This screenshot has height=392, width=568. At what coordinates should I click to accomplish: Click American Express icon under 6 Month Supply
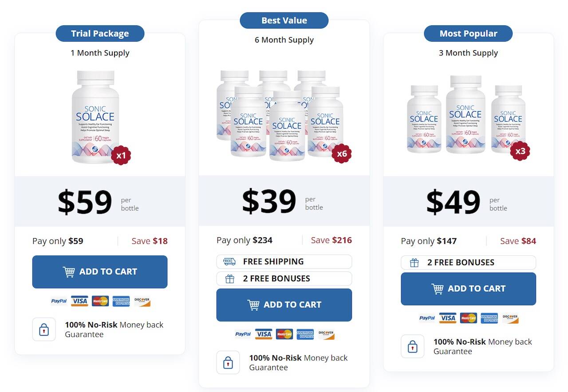pos(305,334)
